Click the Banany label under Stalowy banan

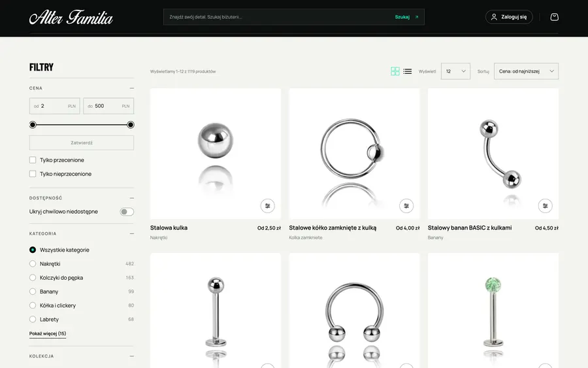point(435,237)
